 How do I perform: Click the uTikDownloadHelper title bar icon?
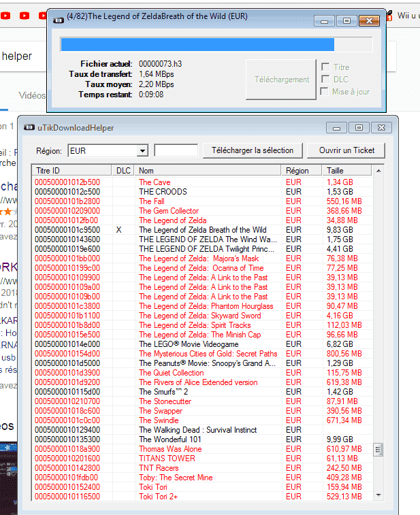pyautogui.click(x=29, y=127)
